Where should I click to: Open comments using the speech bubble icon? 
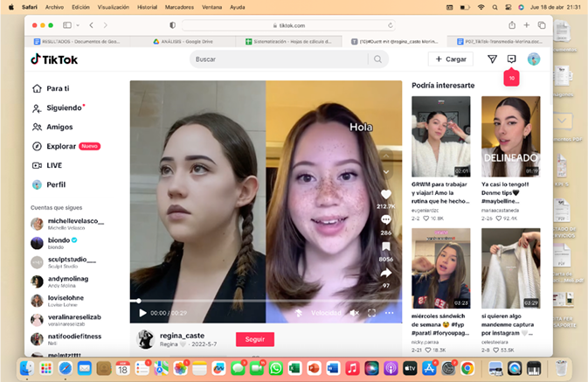385,220
